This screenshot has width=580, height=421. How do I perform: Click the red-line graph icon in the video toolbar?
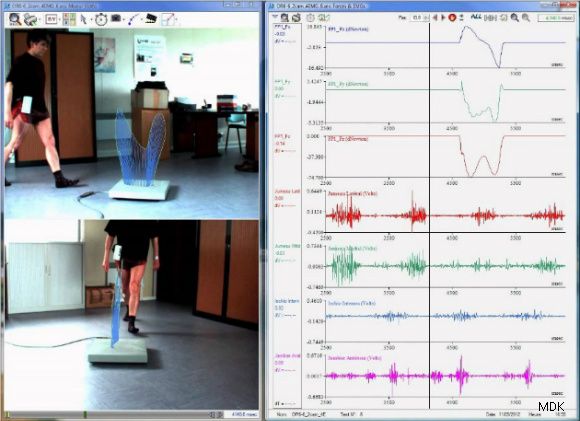pos(168,19)
